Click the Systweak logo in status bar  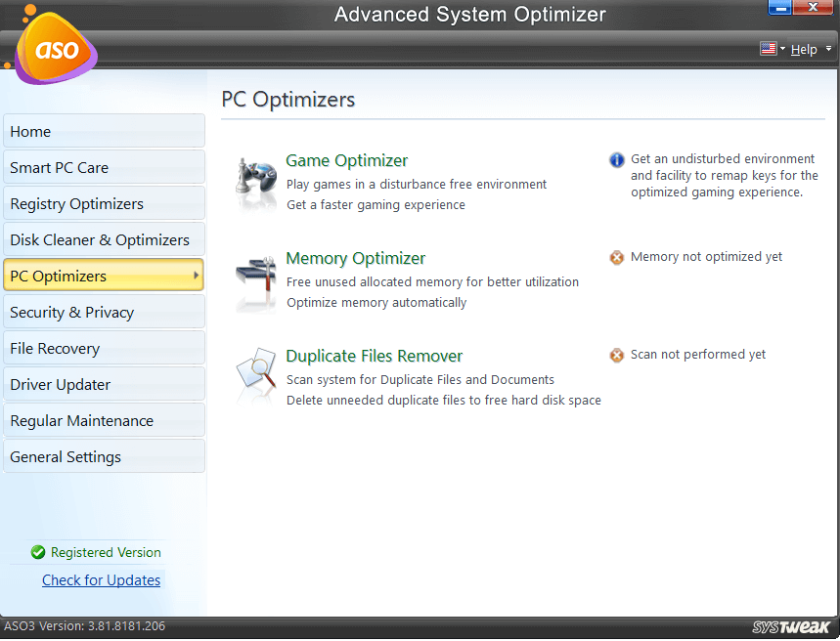(x=791, y=627)
